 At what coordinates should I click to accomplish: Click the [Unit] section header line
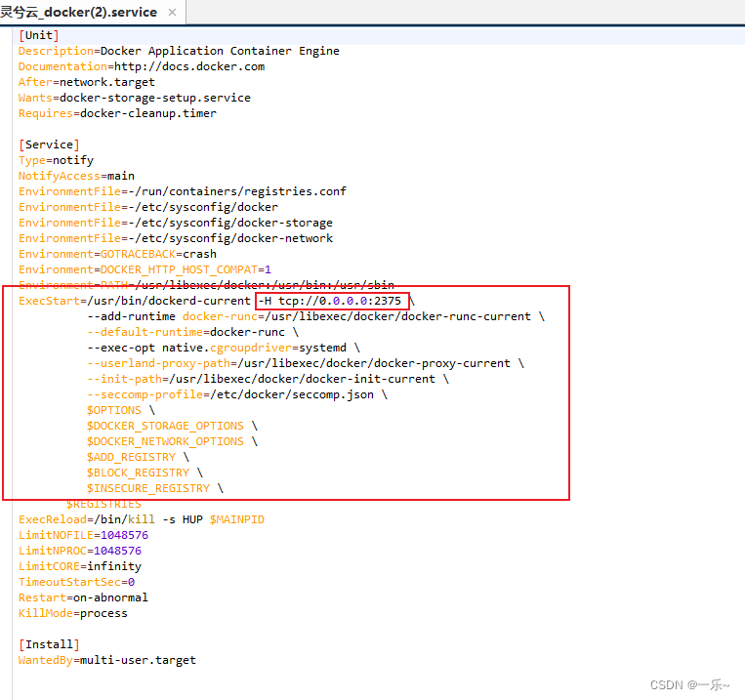click(x=39, y=35)
